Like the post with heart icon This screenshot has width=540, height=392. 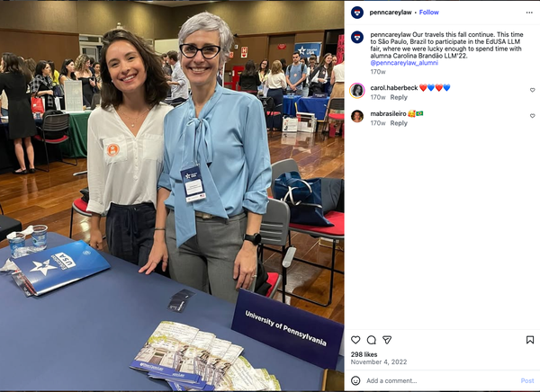[x=355, y=340]
